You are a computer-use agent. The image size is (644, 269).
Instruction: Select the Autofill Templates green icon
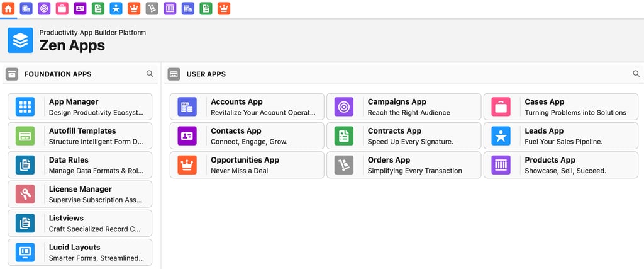pos(25,136)
